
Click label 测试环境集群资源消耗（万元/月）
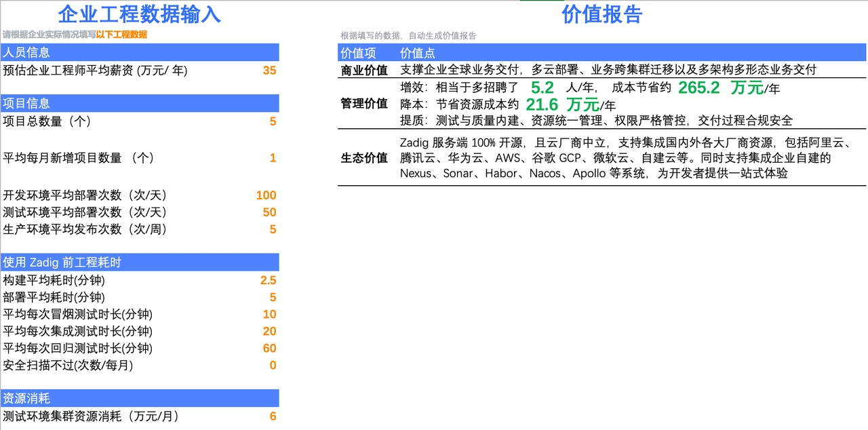tap(91, 416)
